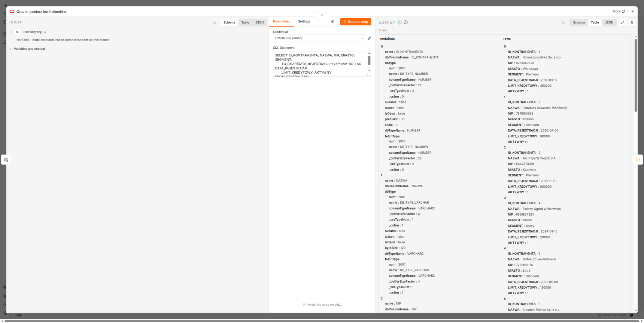Click the green output success checkmark
This screenshot has width=644, height=323.
tap(400, 22)
